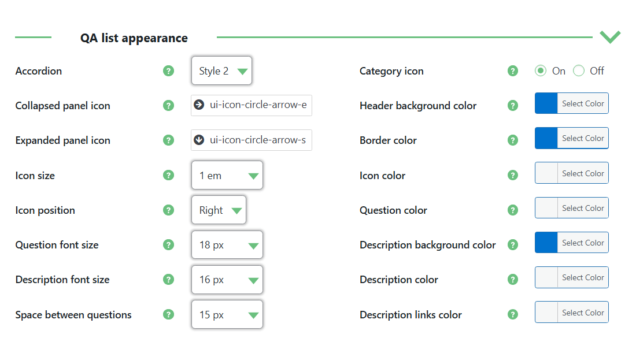Click help icon next to Space between questions
The image size is (636, 364).
pos(168,315)
